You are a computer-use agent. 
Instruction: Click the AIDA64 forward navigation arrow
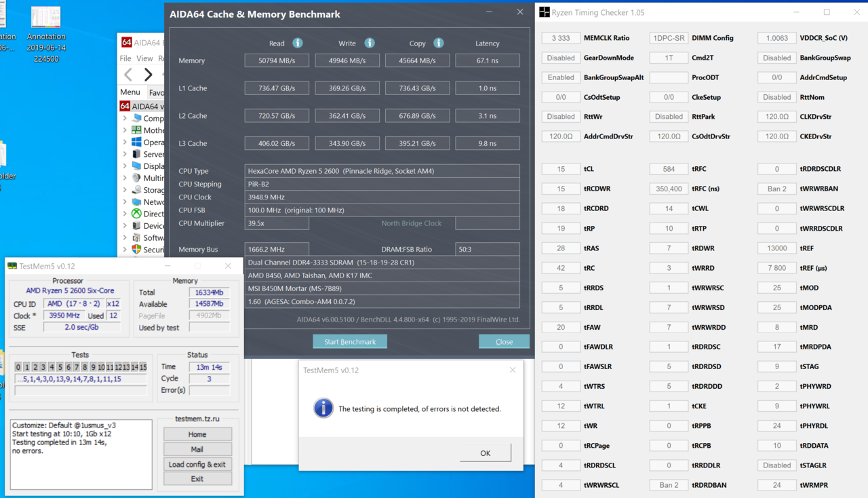point(149,74)
